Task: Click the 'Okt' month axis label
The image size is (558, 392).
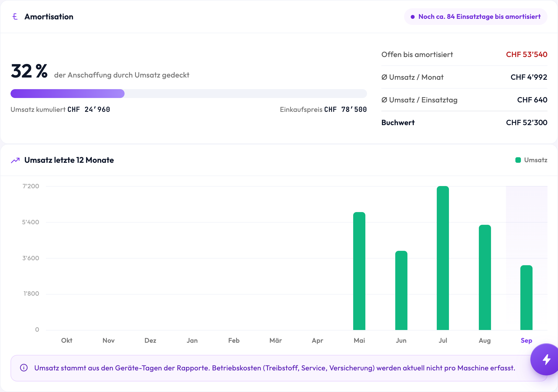Action: coord(67,341)
